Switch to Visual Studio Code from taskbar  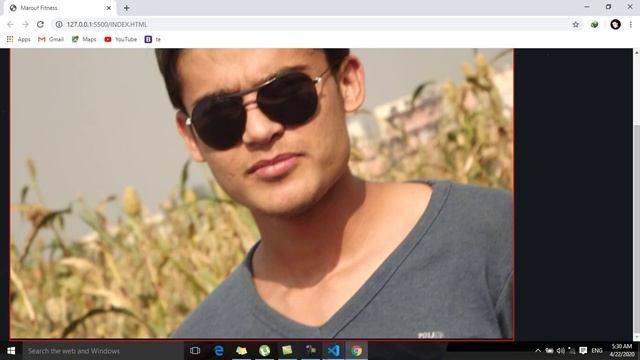333,351
